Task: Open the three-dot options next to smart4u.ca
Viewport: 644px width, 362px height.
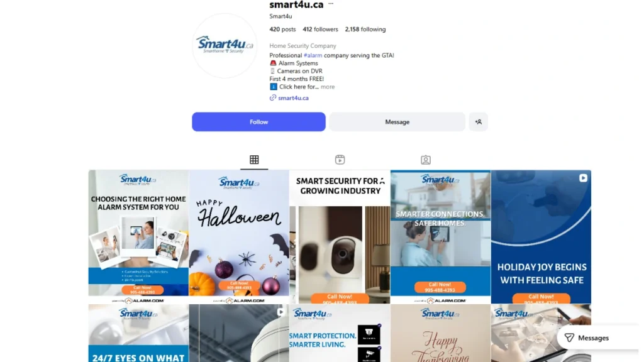Action: tap(331, 4)
